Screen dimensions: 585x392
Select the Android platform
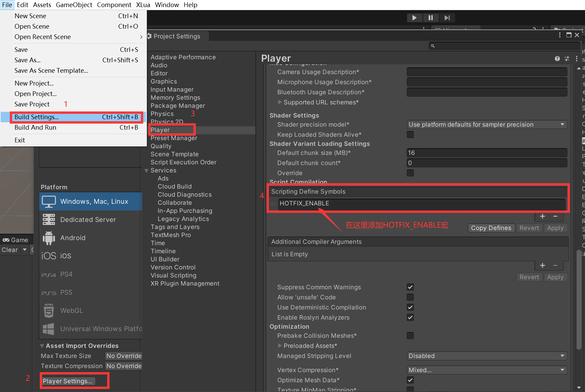[91, 238]
